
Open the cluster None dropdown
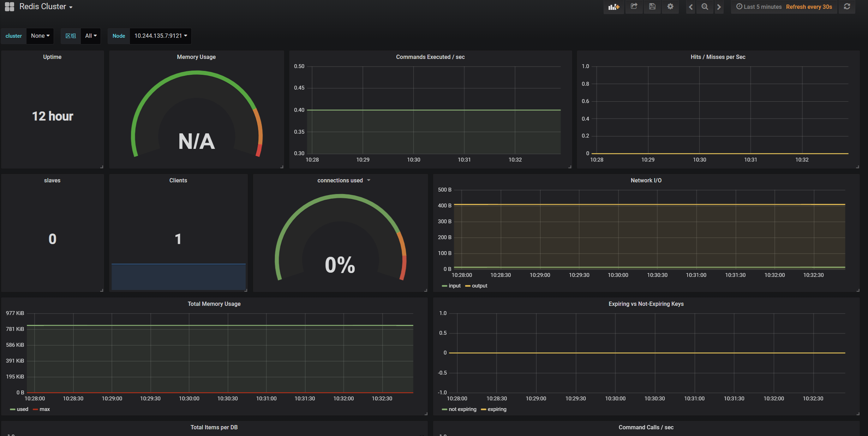click(x=40, y=36)
